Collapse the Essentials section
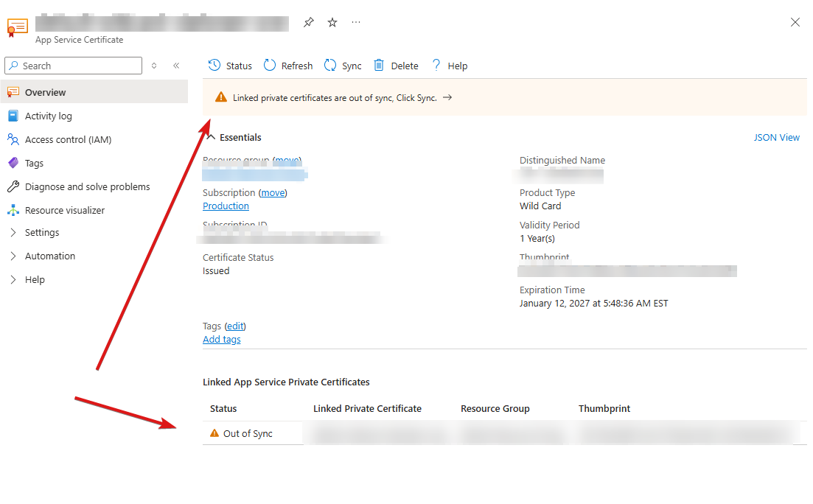 [211, 137]
